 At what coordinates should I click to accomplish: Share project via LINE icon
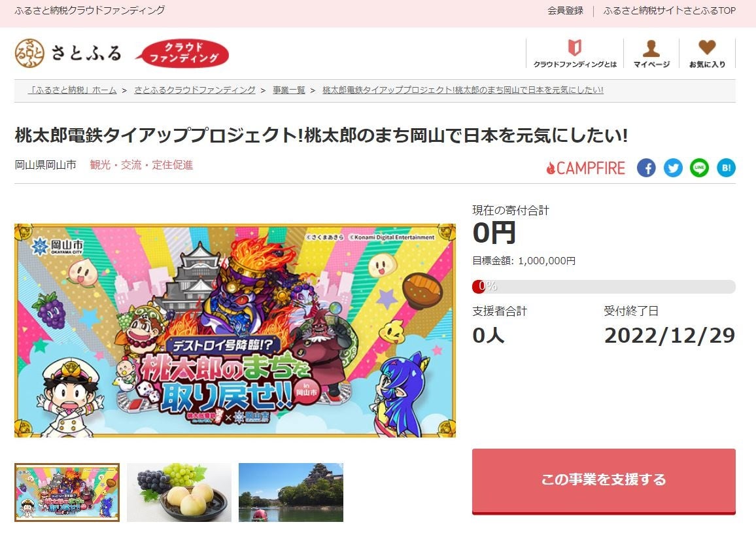[x=700, y=167]
